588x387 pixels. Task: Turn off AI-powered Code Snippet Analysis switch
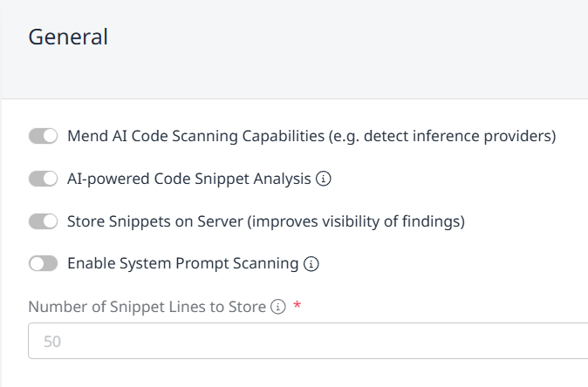(x=43, y=179)
